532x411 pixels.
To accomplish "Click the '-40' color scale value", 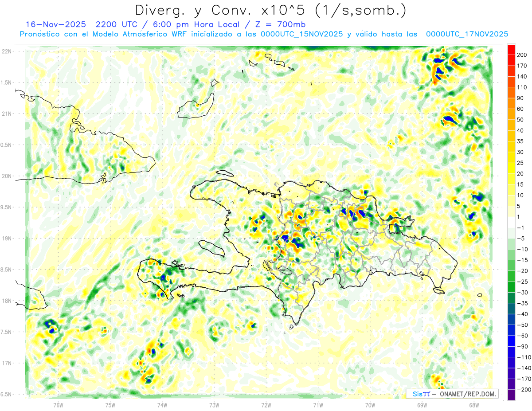I will pyautogui.click(x=523, y=314).
